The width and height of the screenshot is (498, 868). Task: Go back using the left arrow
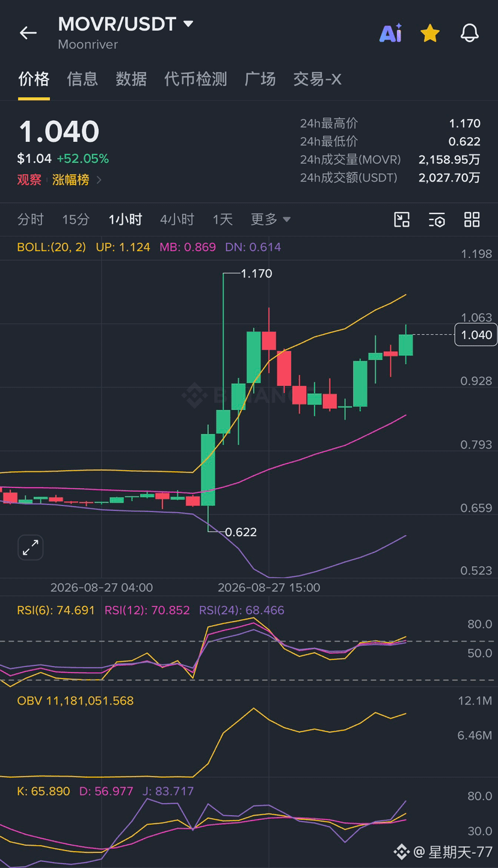click(28, 32)
